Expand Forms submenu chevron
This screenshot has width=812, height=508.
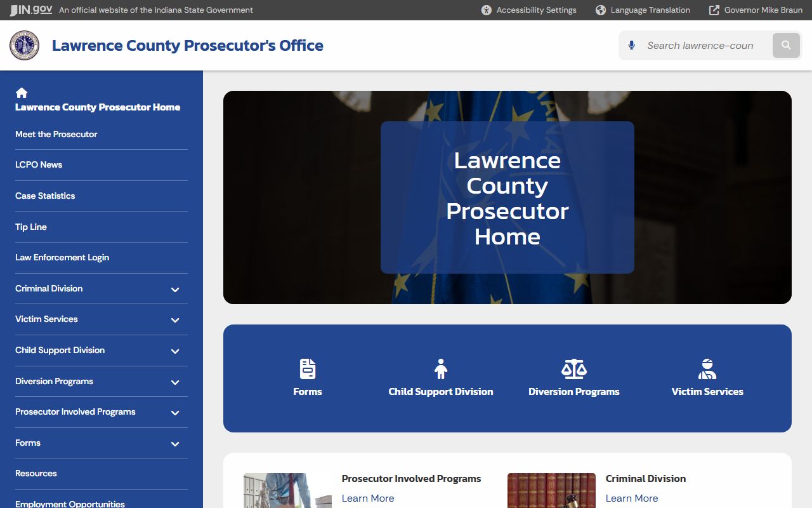pyautogui.click(x=175, y=444)
